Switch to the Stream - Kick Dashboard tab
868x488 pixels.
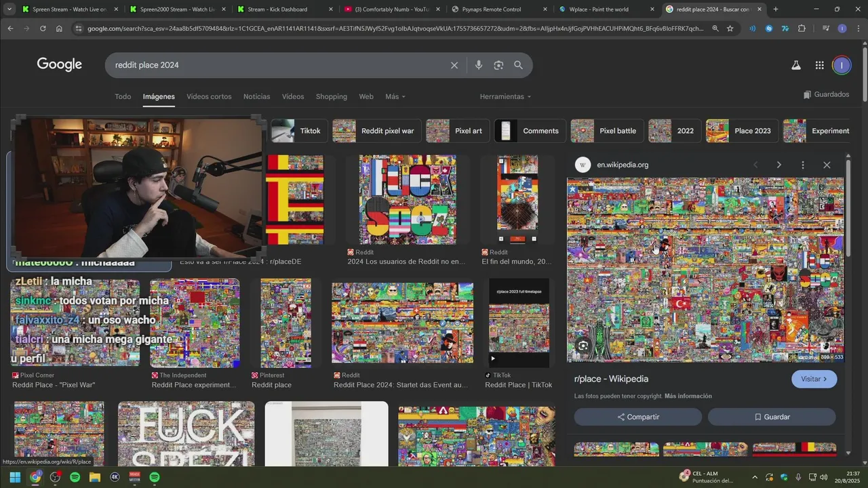(x=283, y=9)
